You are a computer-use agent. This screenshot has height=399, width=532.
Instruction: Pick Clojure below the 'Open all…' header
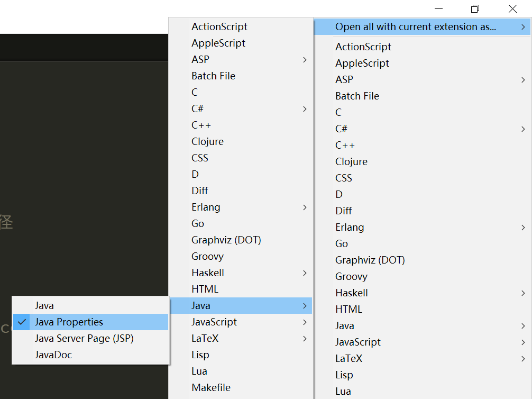pos(422,161)
